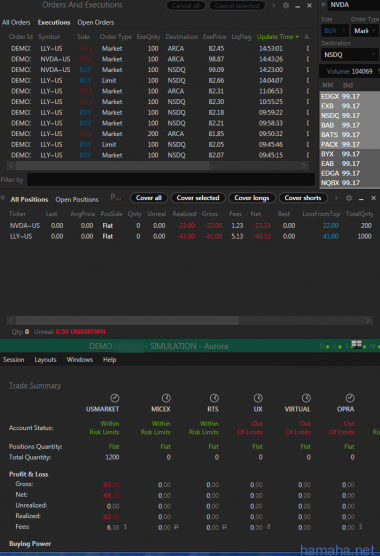Click the left arrow of the positions scrollbar
Screen dimensions: 380x556
pos(11,320)
